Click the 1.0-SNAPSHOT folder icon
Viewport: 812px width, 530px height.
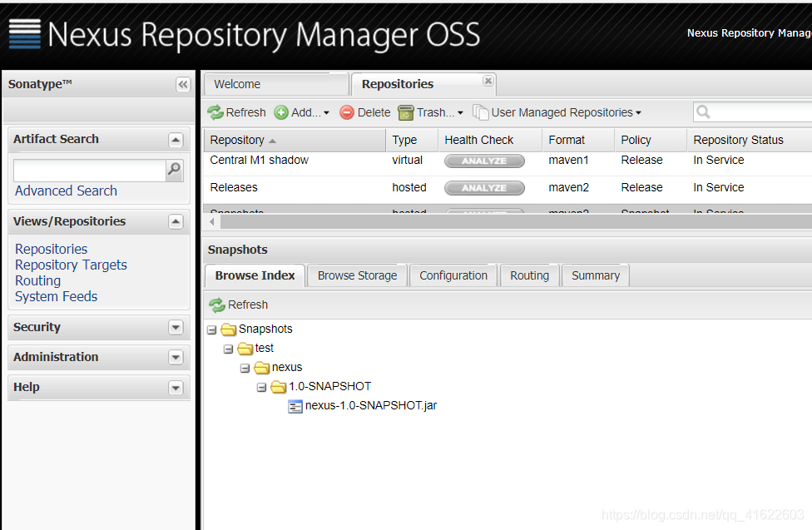pyautogui.click(x=278, y=387)
